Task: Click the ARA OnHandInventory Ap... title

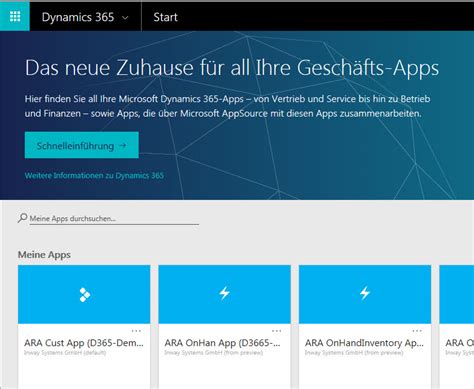Action: (364, 343)
